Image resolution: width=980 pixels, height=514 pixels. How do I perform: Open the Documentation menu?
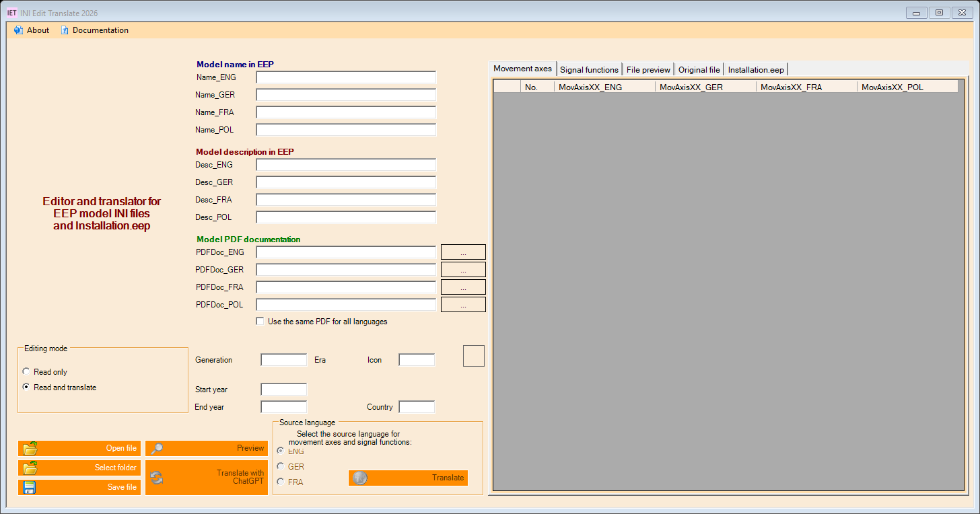pos(94,30)
